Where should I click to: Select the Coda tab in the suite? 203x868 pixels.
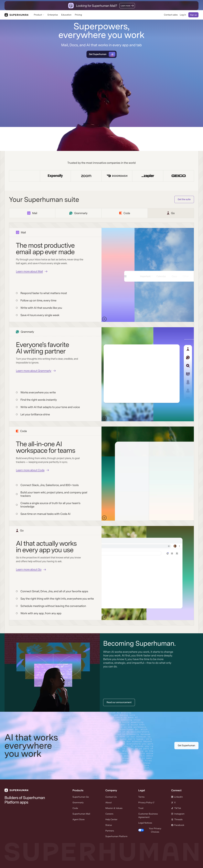[x=125, y=213]
